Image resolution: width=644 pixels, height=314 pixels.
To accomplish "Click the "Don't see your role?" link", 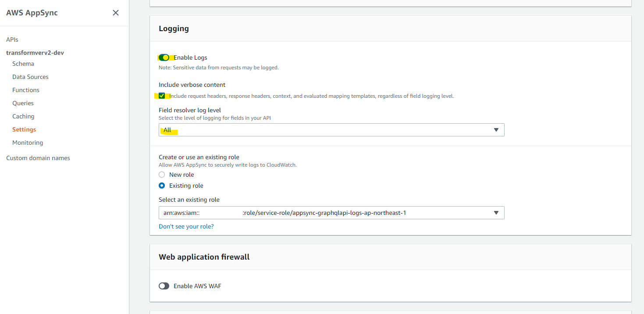I will (x=186, y=226).
